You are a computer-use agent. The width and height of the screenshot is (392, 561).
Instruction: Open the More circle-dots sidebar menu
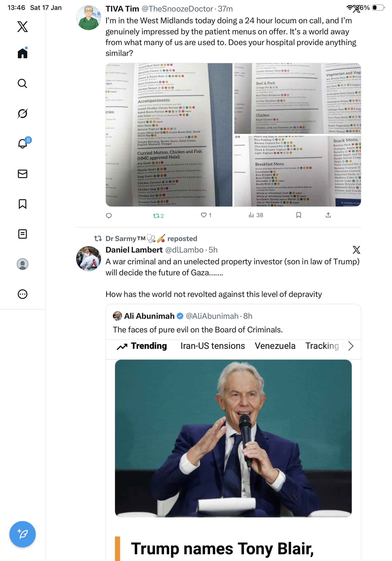pyautogui.click(x=23, y=294)
